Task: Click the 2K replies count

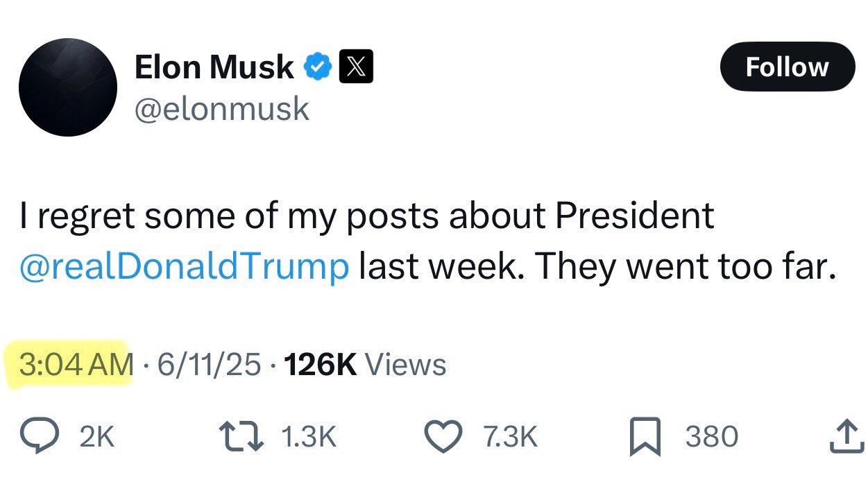Action: coord(97,437)
